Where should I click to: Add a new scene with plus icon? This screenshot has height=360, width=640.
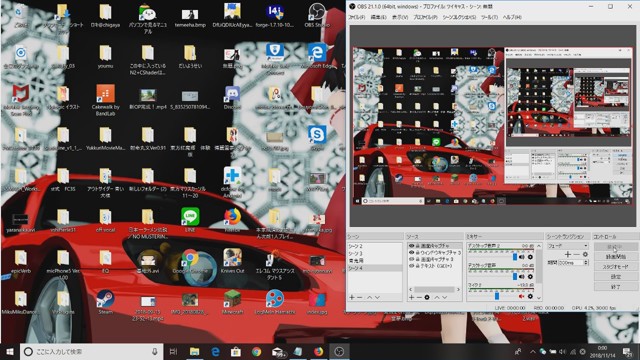[x=352, y=298]
